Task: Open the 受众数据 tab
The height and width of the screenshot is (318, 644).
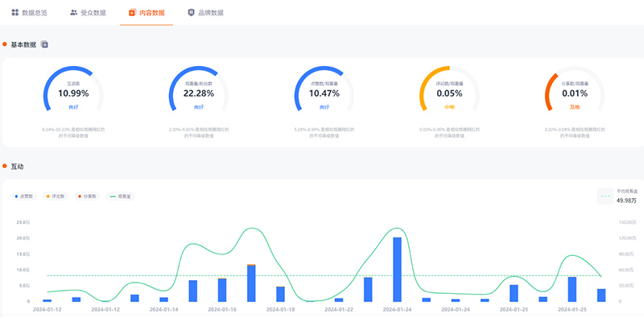Action: pyautogui.click(x=88, y=13)
